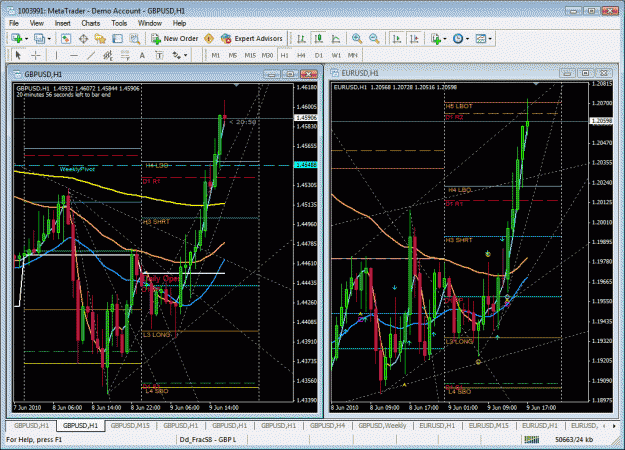Open the Charts menu
This screenshot has height=450, width=625.
(90, 23)
